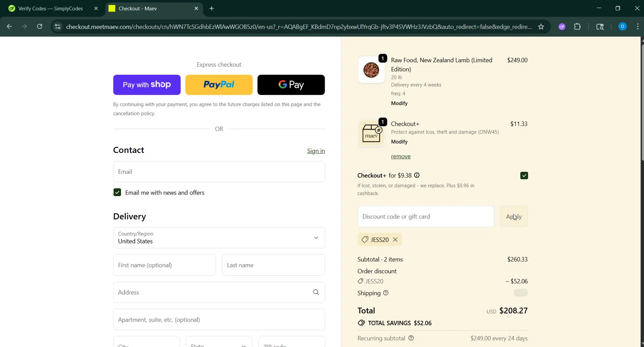Open the media control toolbar icon
Viewport: 644px width, 347px height.
point(600,27)
